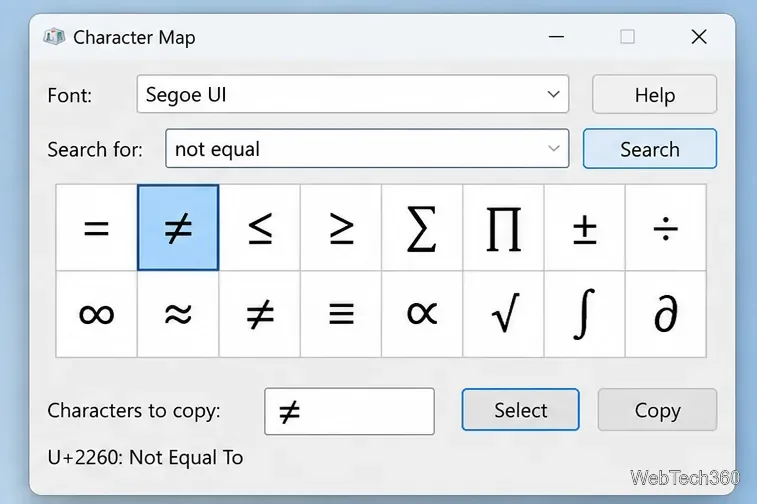Select the equals sign character cell
This screenshot has width=757, height=504.
(x=97, y=227)
